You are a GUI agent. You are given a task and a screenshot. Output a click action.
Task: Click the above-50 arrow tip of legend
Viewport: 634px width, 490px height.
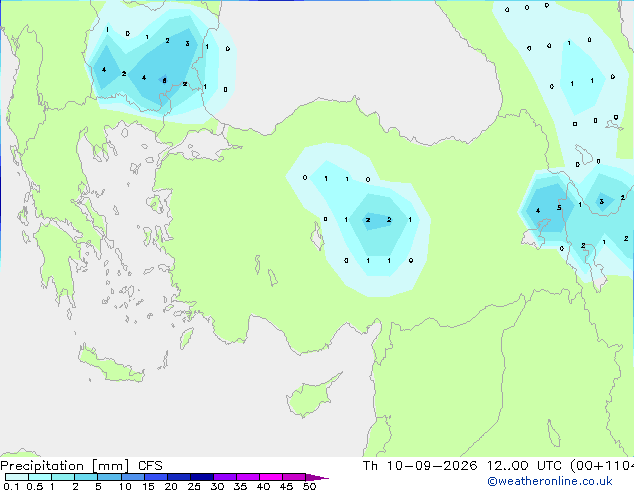click(317, 477)
